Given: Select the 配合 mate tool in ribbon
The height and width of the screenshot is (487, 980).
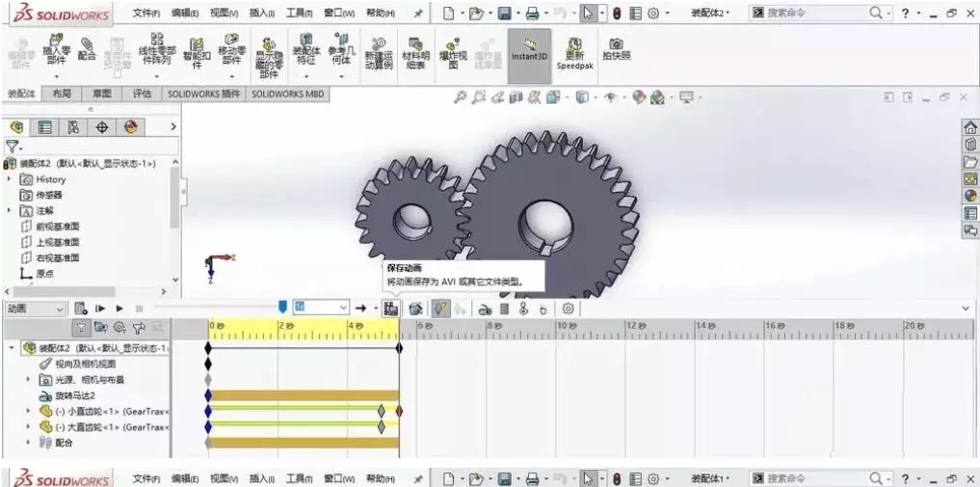Looking at the screenshot, I should (x=87, y=48).
